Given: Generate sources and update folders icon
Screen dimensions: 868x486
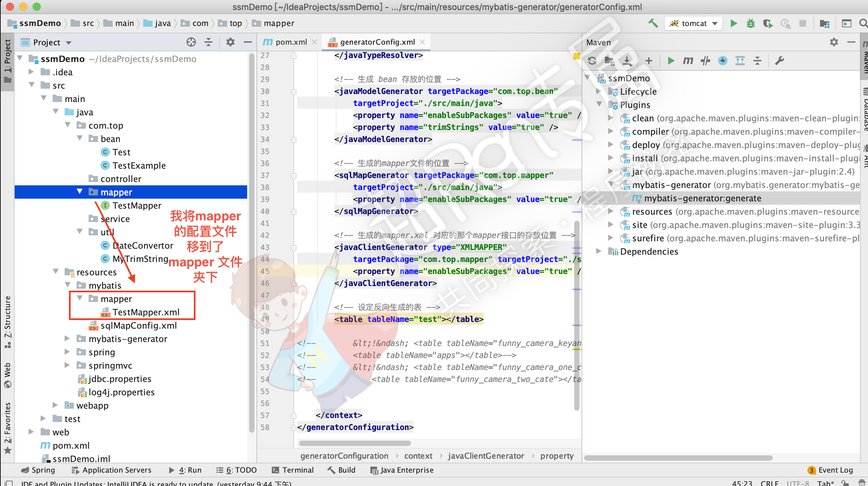Looking at the screenshot, I should pos(609,61).
